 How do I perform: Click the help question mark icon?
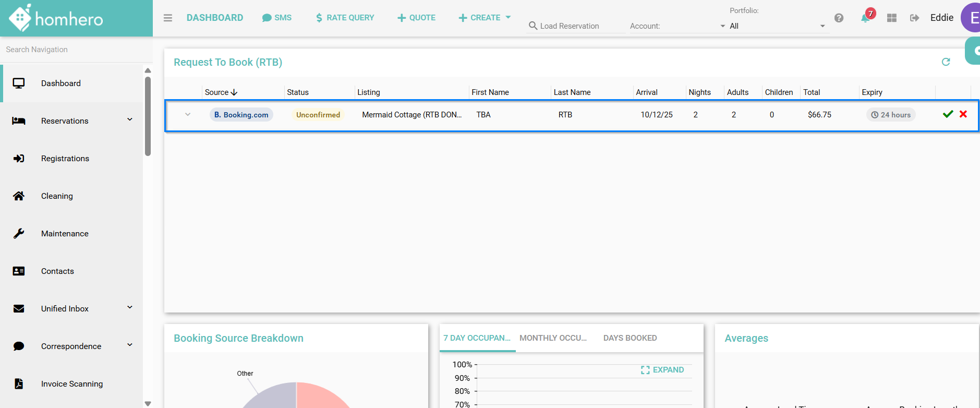[839, 18]
